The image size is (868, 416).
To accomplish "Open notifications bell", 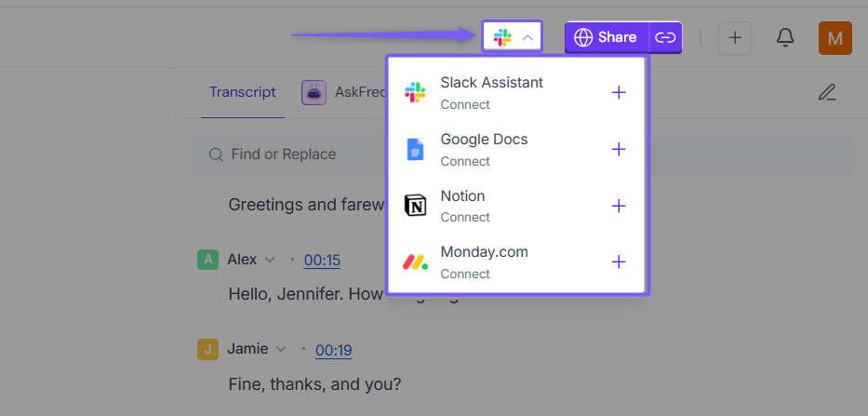I will (x=785, y=37).
